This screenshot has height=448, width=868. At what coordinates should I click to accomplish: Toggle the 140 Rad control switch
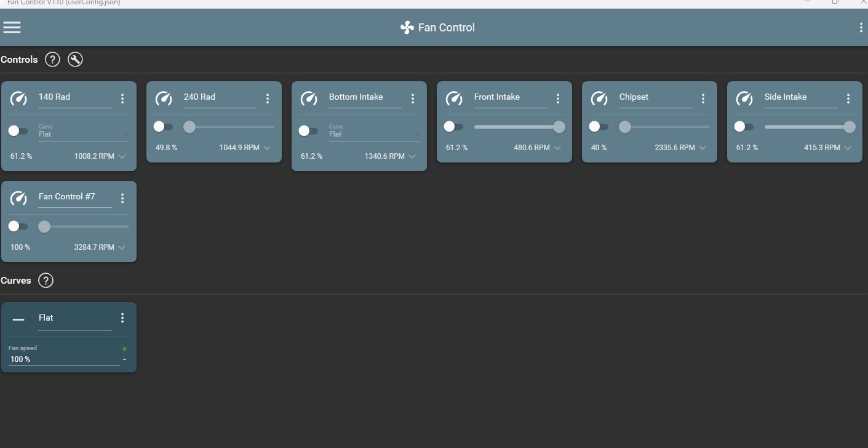(x=18, y=130)
